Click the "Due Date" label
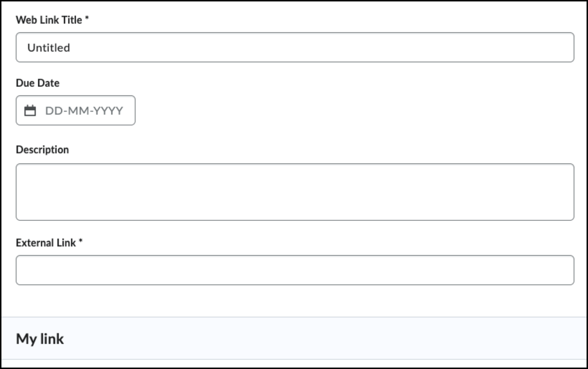This screenshot has height=369, width=588. (x=38, y=83)
